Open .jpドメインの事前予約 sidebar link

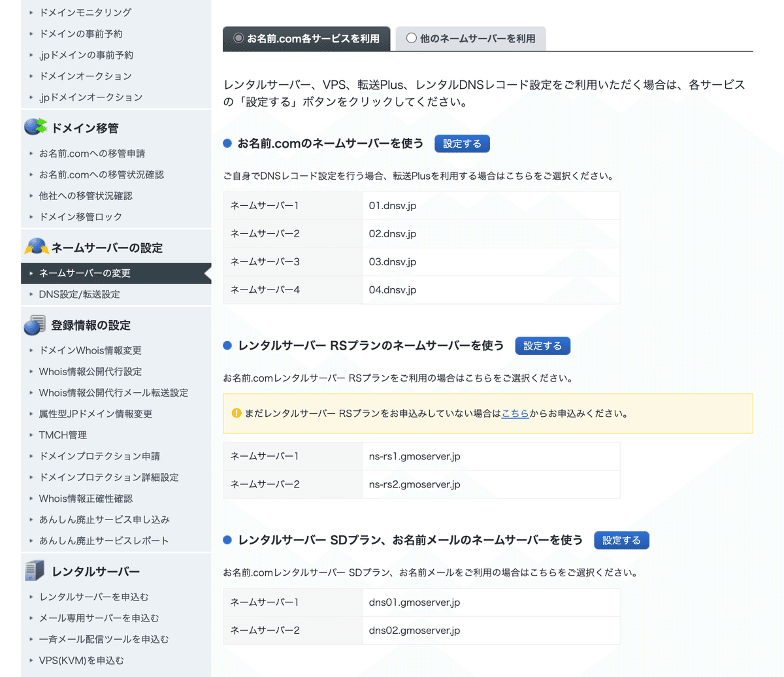pos(86,55)
